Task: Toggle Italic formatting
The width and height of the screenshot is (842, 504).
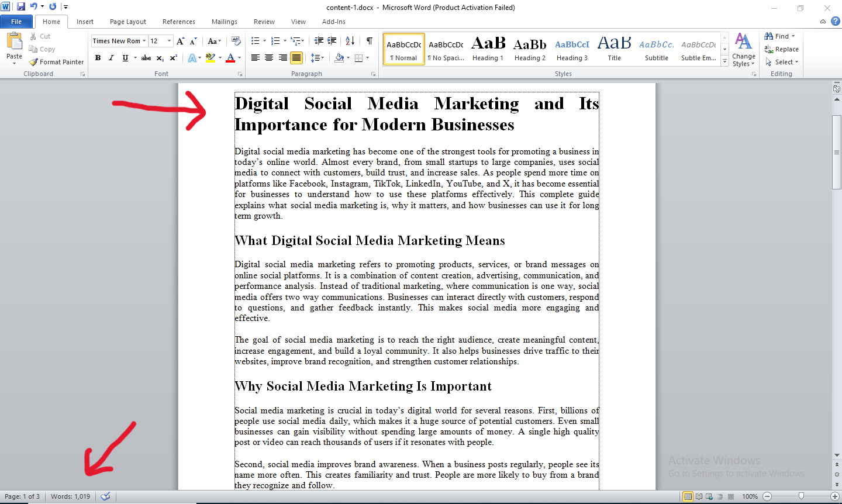Action: [x=111, y=58]
